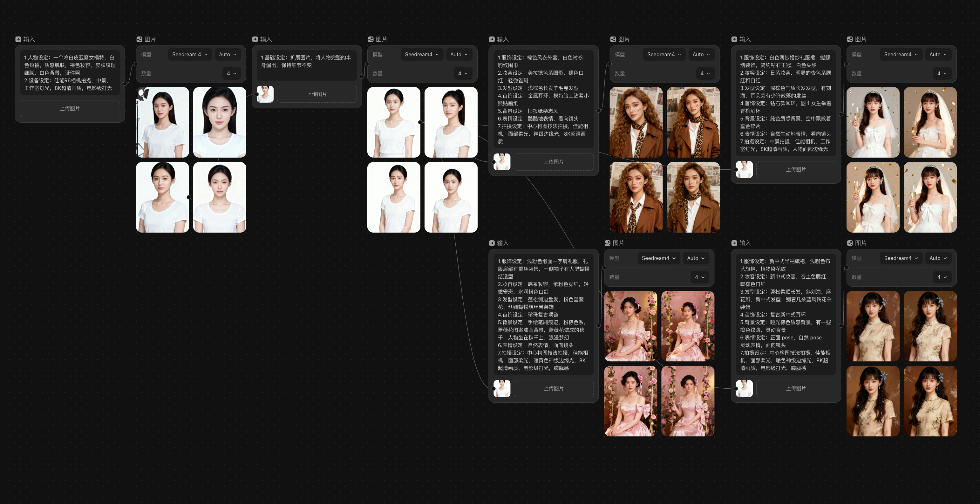
Task: Click 上传图片 in the 新中式旗袍 input node
Action: point(795,388)
